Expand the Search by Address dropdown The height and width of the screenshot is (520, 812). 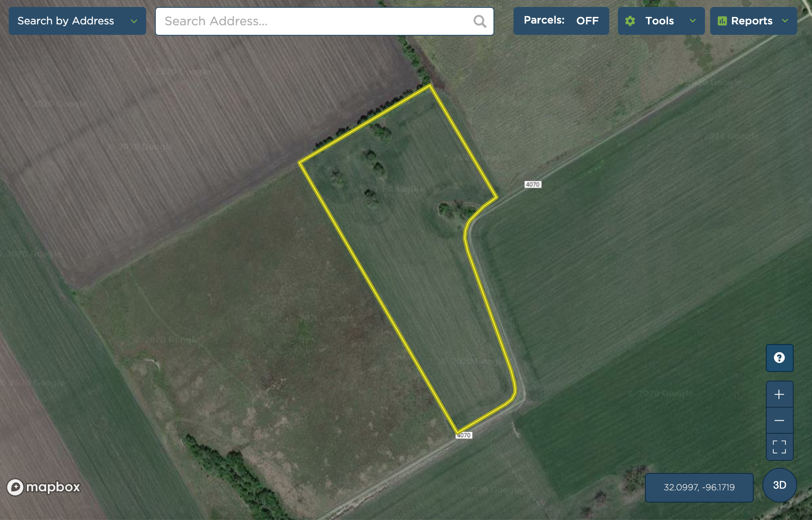pos(134,21)
